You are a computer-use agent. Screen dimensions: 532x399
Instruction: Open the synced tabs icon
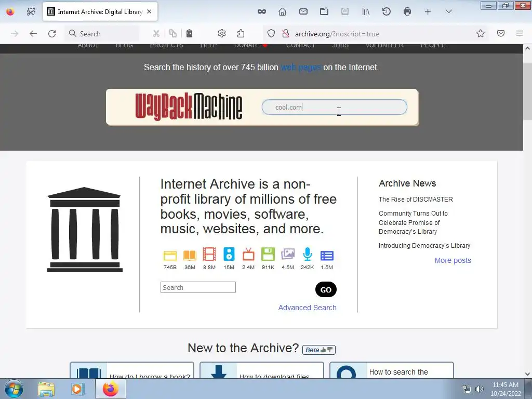(x=324, y=11)
